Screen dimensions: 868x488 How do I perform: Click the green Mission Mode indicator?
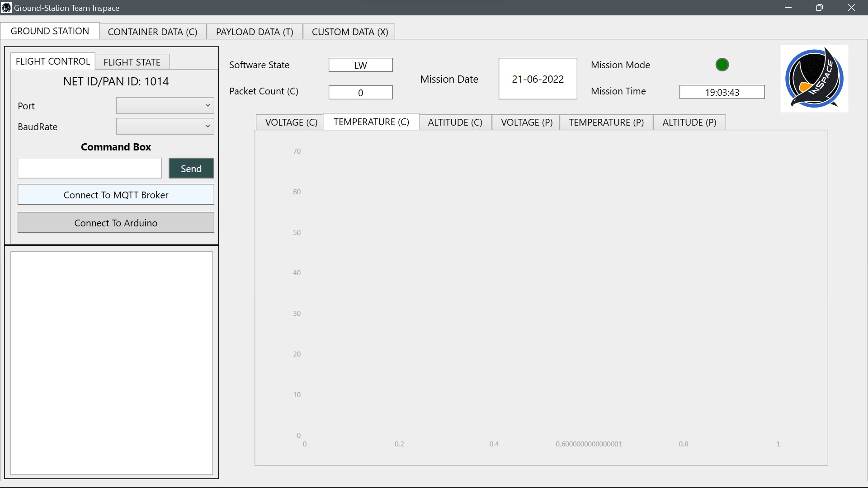[x=722, y=65]
